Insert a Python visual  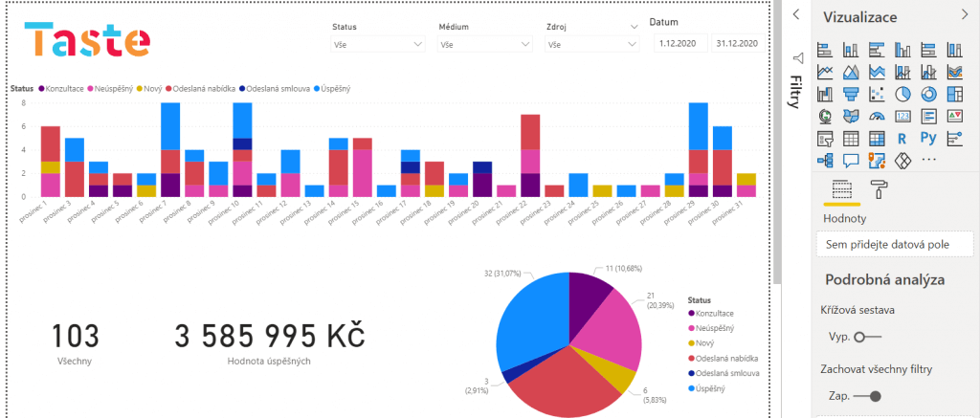pos(927,138)
